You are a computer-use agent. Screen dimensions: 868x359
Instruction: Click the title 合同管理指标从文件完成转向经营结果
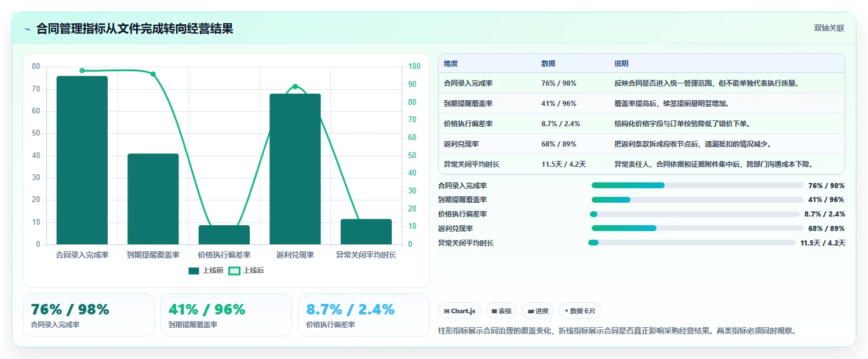135,29
